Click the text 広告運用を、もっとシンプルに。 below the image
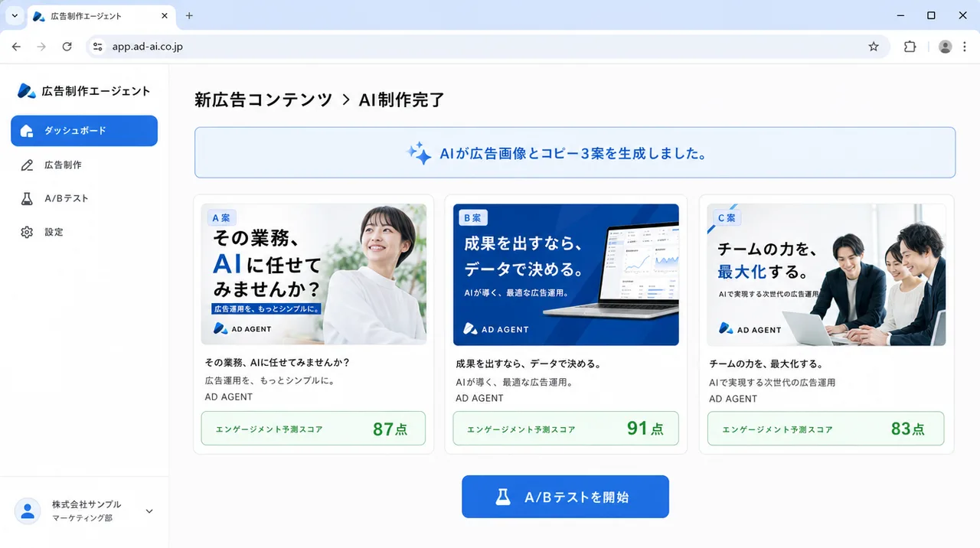This screenshot has height=548, width=980. click(x=269, y=380)
